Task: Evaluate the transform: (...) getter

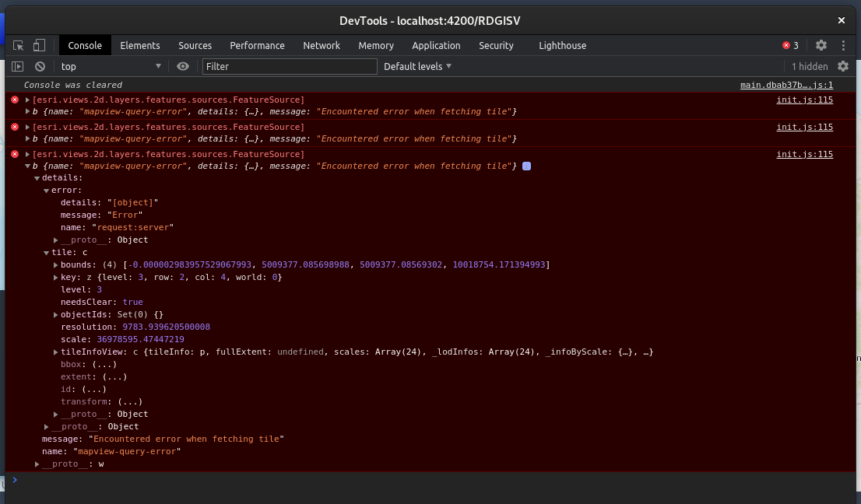Action: 130,402
